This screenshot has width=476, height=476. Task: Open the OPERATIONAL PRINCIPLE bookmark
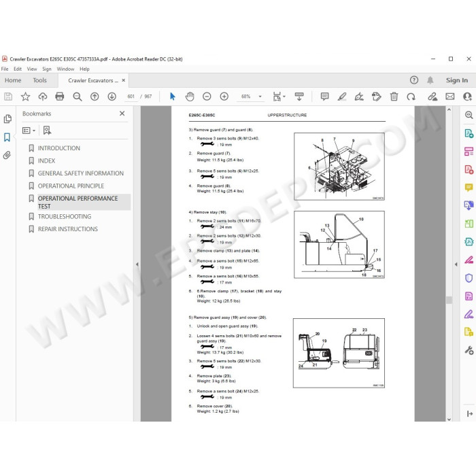tap(71, 186)
